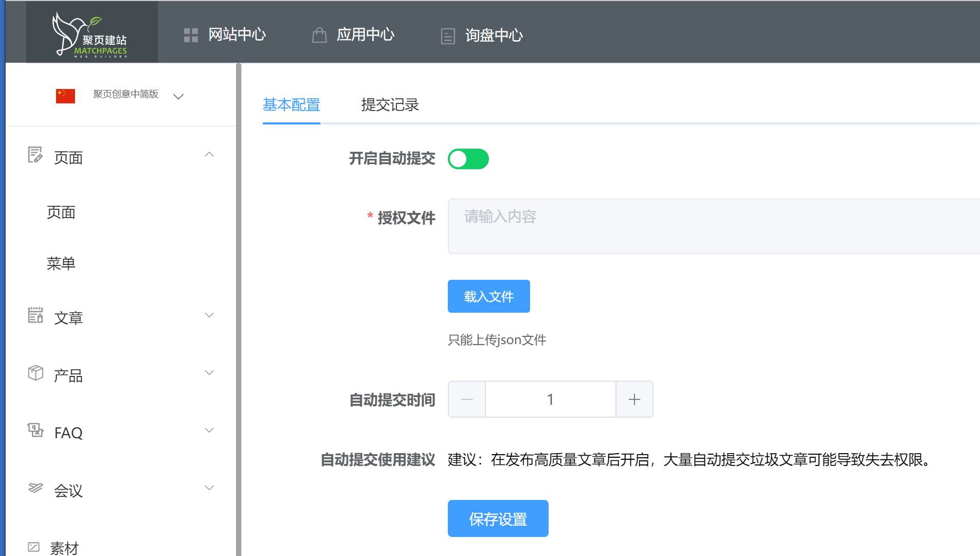Click the MatchPages bird logo
980x556 pixels.
click(x=90, y=34)
